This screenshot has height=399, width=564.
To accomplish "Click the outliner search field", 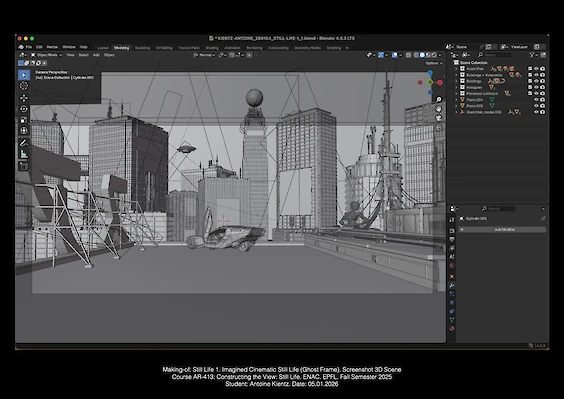I will [x=495, y=55].
